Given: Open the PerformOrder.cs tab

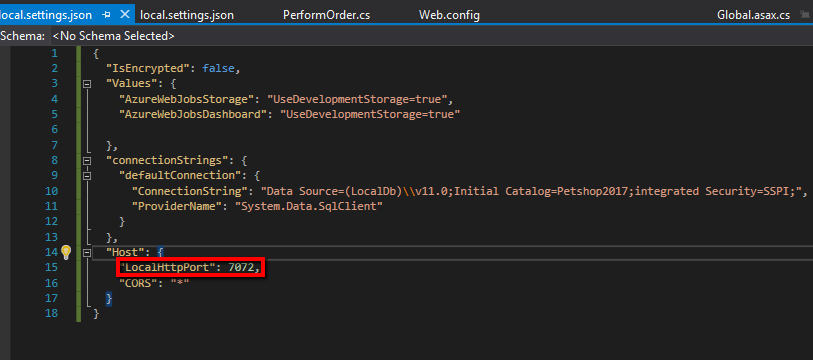Looking at the screenshot, I should tap(327, 15).
